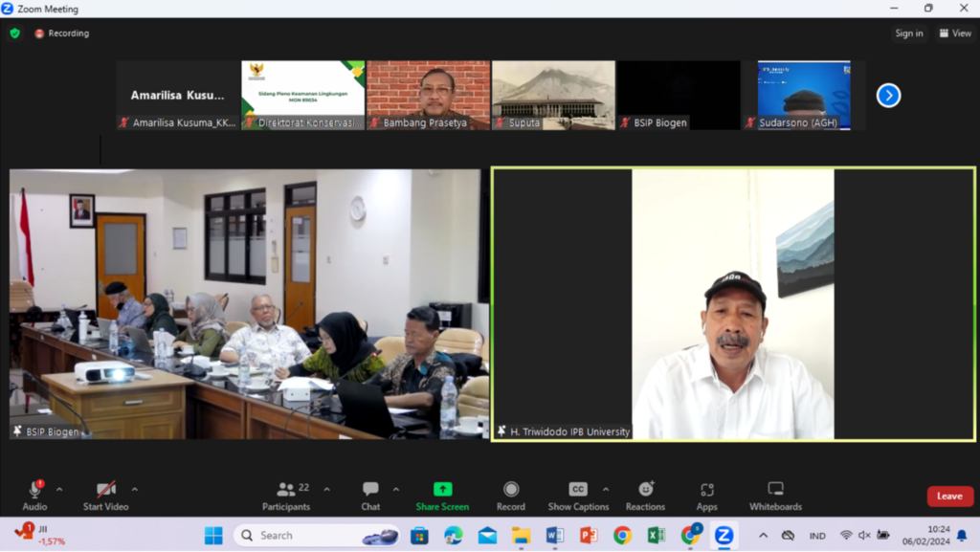980x552 pixels.
Task: Open Reactions menu
Action: pyautogui.click(x=645, y=495)
